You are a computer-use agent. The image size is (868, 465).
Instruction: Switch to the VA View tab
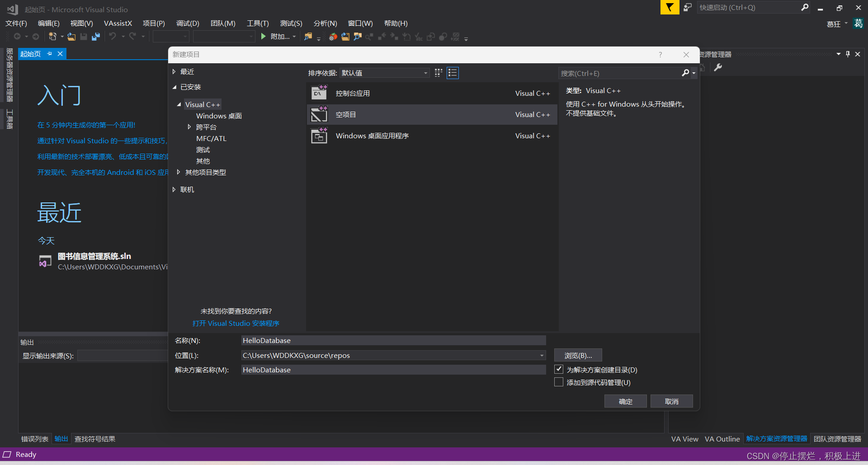pyautogui.click(x=684, y=439)
